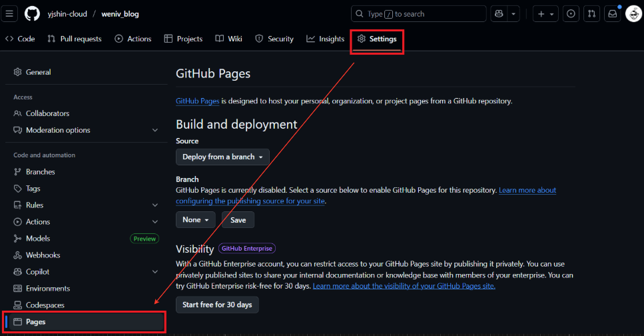Viewport: 644px width, 336px height.
Task: Open Collaborators settings
Action: (87, 113)
